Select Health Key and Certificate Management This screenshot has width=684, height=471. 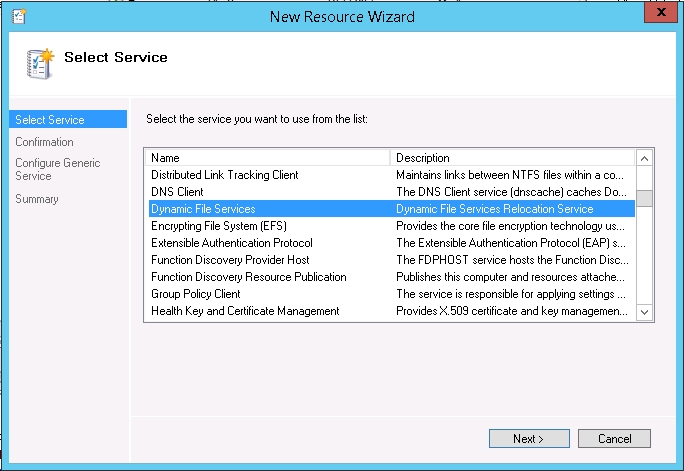pos(245,311)
